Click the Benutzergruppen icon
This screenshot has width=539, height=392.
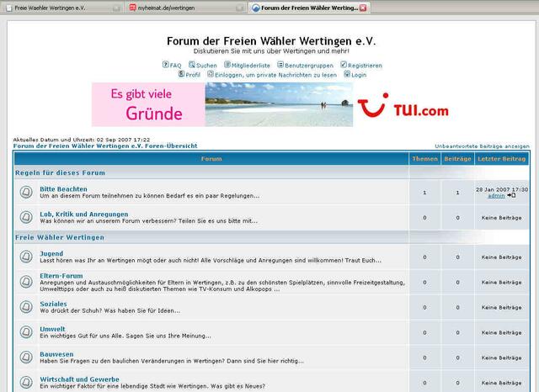(280, 64)
